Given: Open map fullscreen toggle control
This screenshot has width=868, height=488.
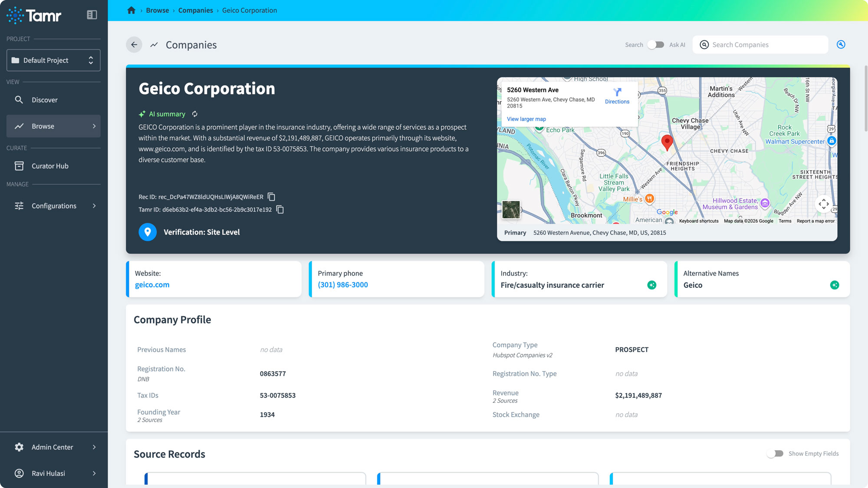Looking at the screenshot, I should tap(823, 204).
